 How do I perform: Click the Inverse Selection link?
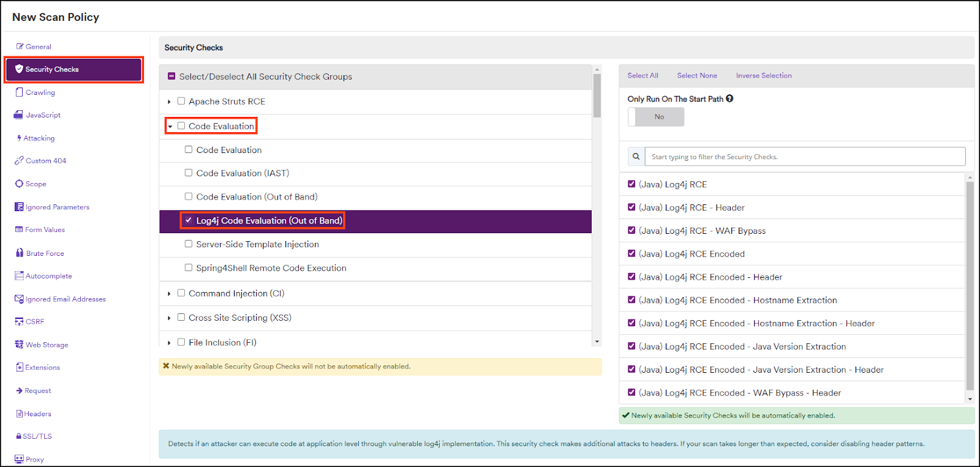(764, 75)
